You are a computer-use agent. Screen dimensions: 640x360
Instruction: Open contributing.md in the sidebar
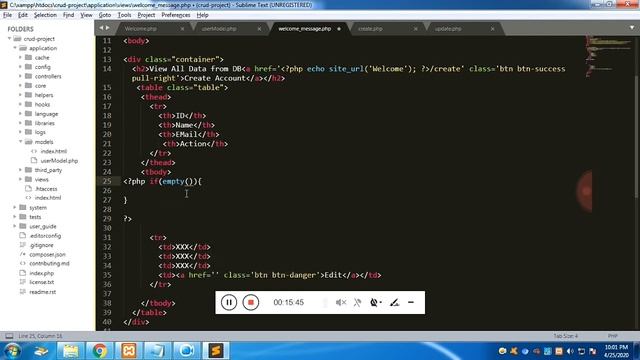pyautogui.click(x=49, y=264)
